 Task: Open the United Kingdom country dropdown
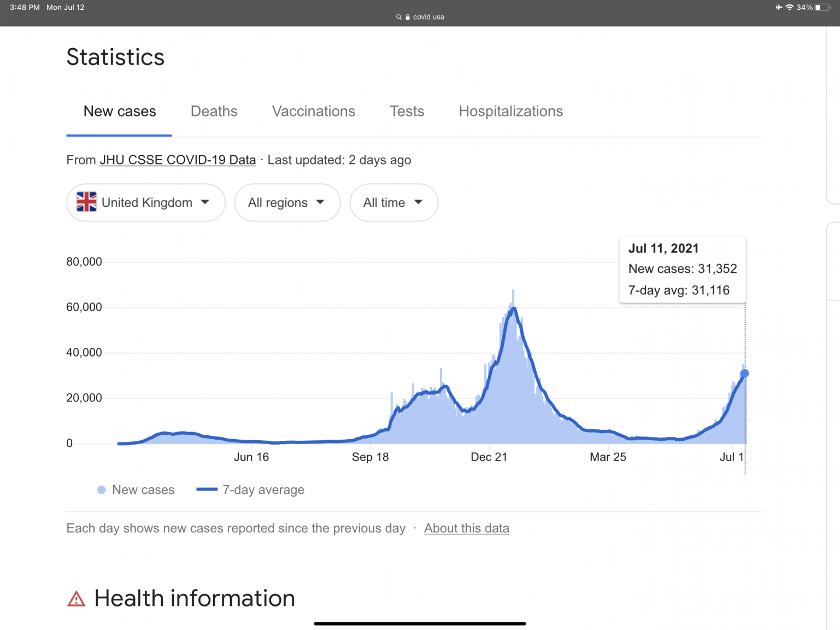click(146, 203)
